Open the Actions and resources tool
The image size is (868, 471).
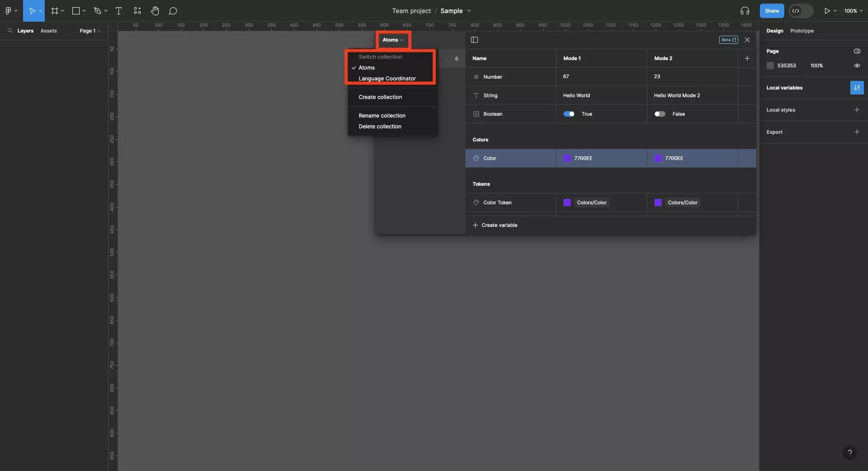click(137, 10)
